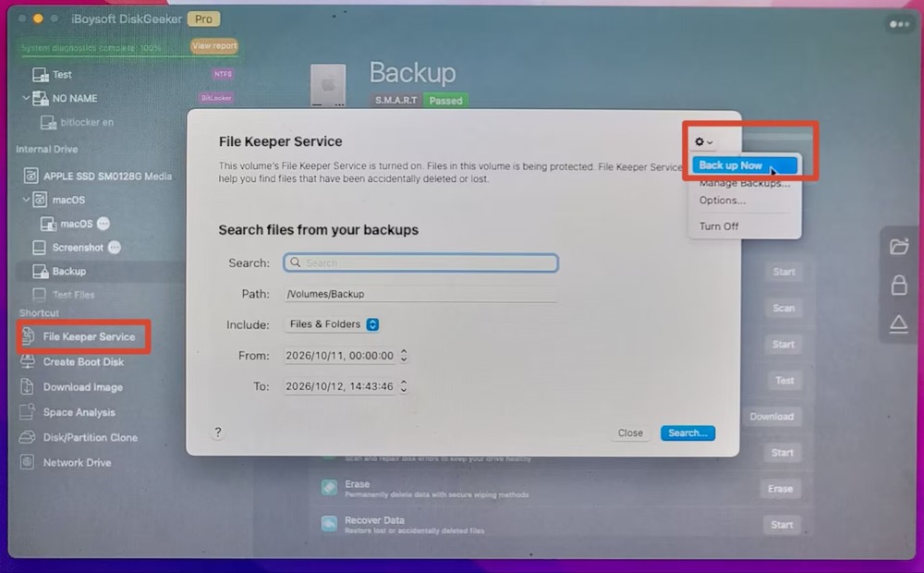The height and width of the screenshot is (573, 924).
Task: Select the inner macOS volume
Action: click(76, 224)
